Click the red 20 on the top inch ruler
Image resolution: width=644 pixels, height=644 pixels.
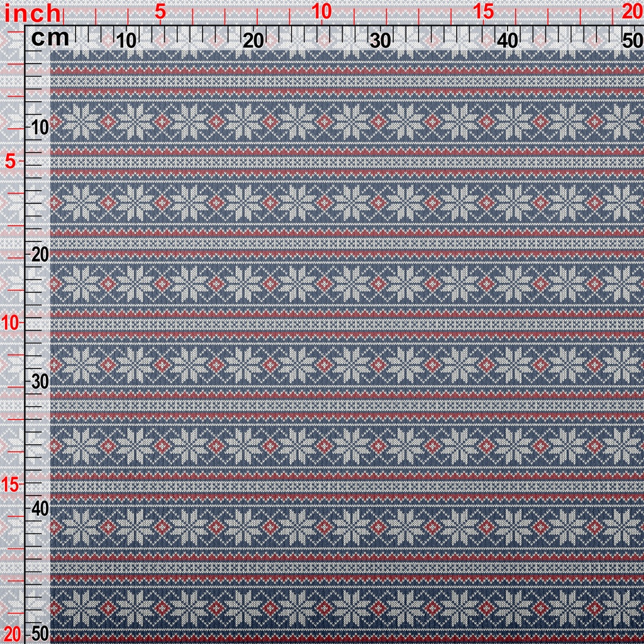coord(631,11)
